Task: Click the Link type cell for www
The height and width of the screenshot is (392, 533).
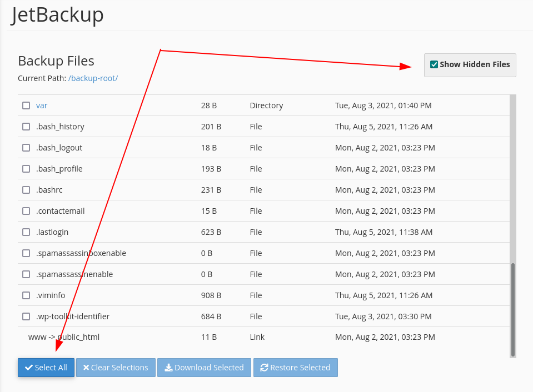Action: (257, 337)
